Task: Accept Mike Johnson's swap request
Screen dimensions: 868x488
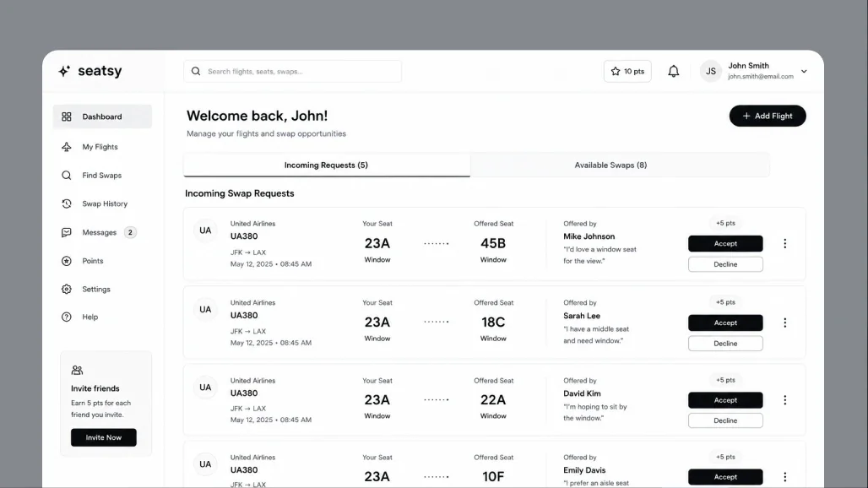Action: click(725, 243)
